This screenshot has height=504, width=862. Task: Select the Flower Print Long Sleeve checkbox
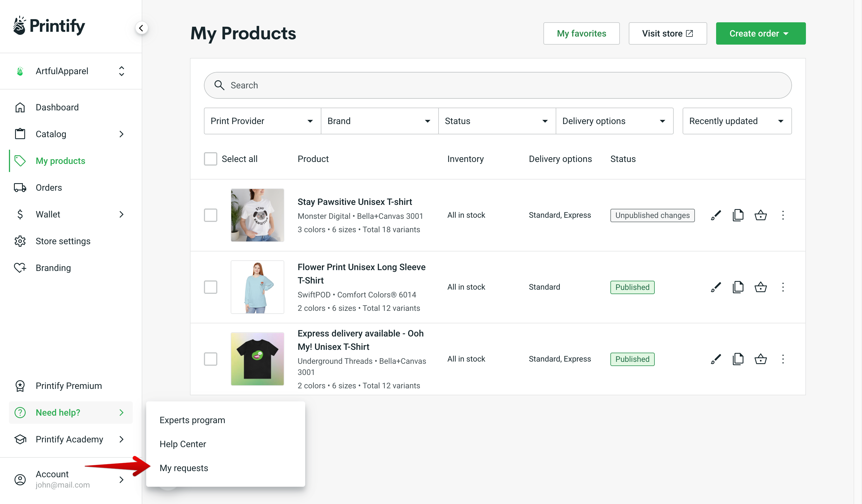pyautogui.click(x=210, y=287)
